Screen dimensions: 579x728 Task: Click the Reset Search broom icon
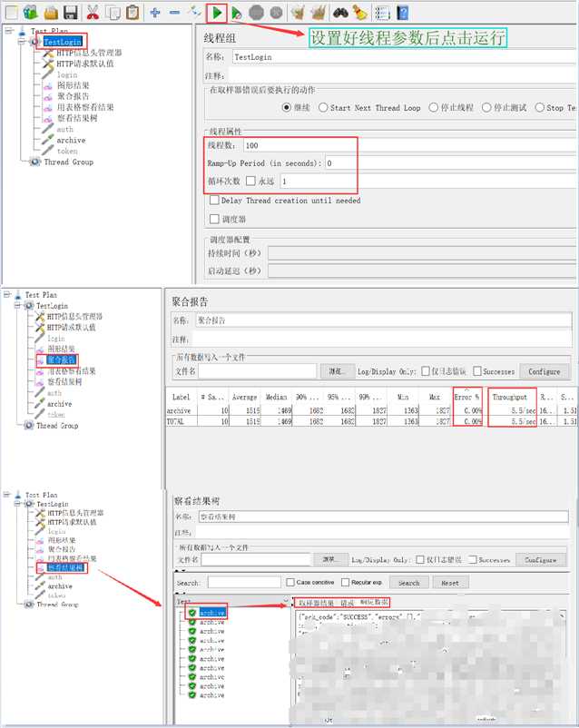360,13
